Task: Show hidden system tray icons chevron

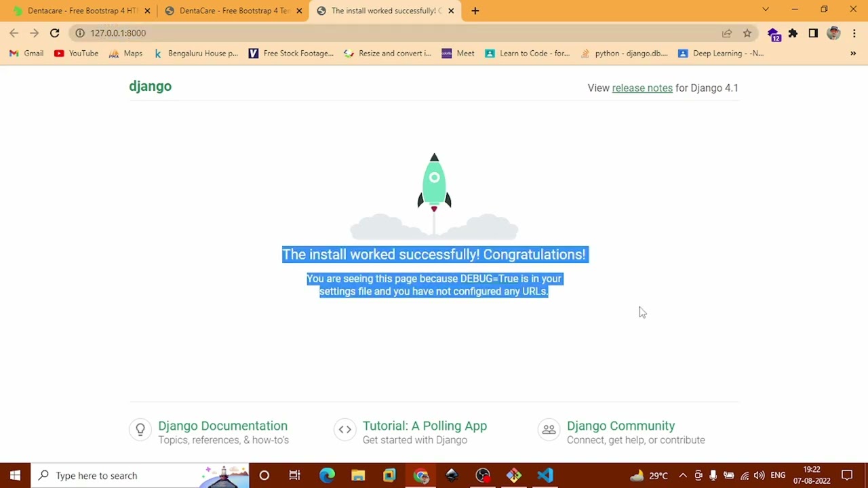Action: (x=683, y=476)
